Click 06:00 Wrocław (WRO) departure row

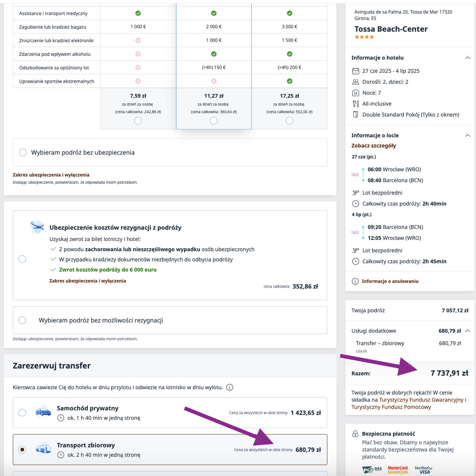394,169
